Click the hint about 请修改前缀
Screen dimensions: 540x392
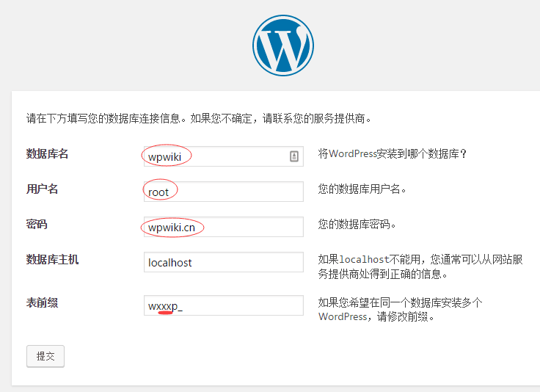click(400, 309)
